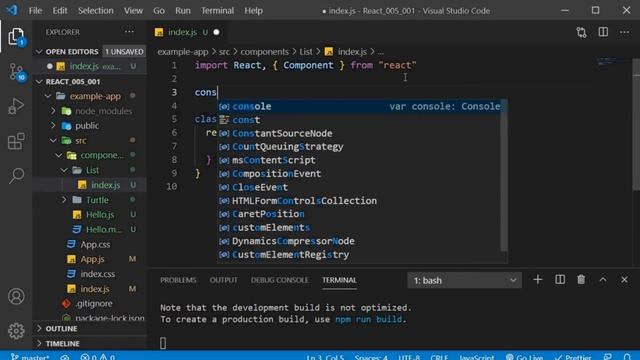Open the File menu
The height and width of the screenshot is (360, 640).
pyautogui.click(x=35, y=11)
